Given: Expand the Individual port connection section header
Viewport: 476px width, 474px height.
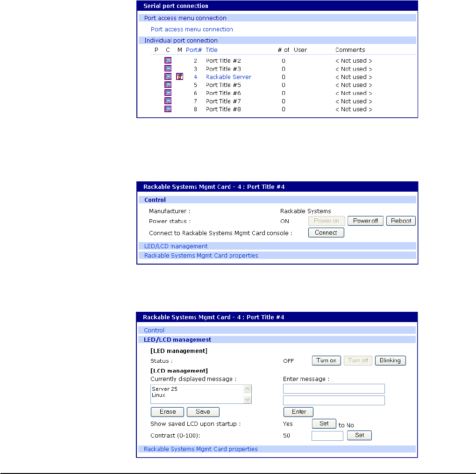Looking at the screenshot, I should [x=277, y=40].
